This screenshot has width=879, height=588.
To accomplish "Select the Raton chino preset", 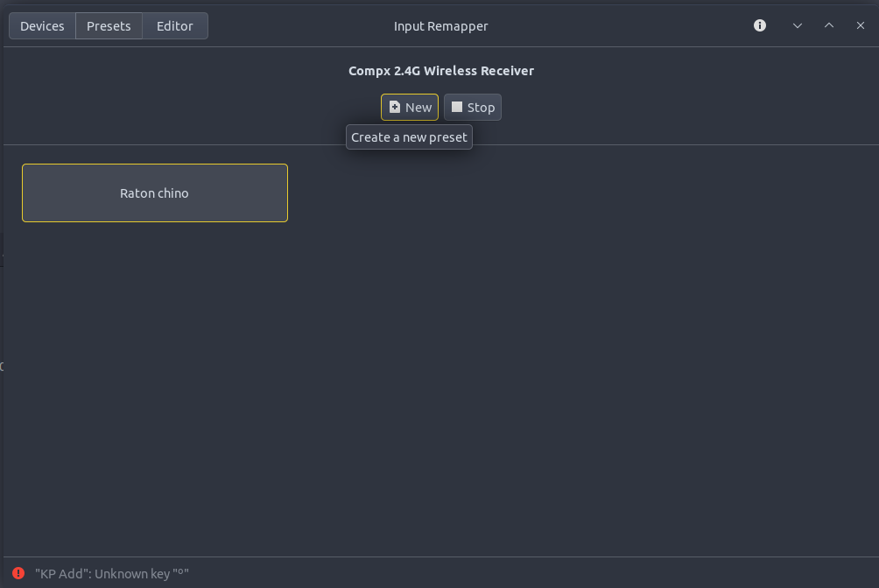I will tap(155, 193).
